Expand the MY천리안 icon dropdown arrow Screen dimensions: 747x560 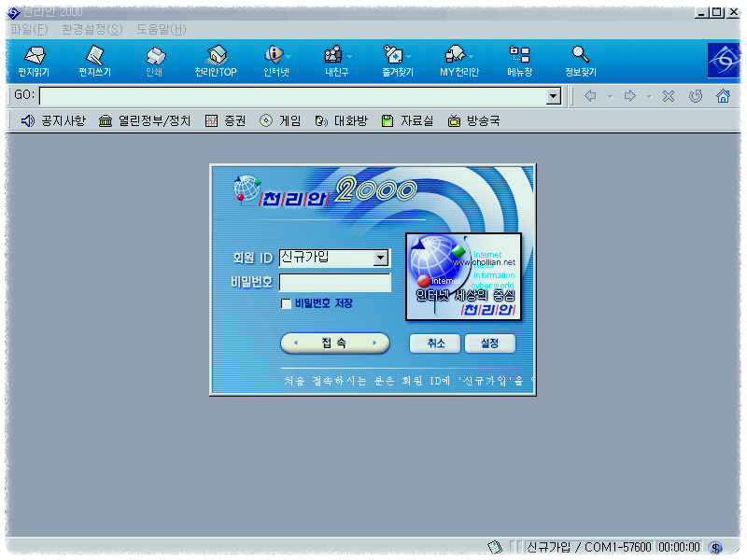click(x=472, y=57)
